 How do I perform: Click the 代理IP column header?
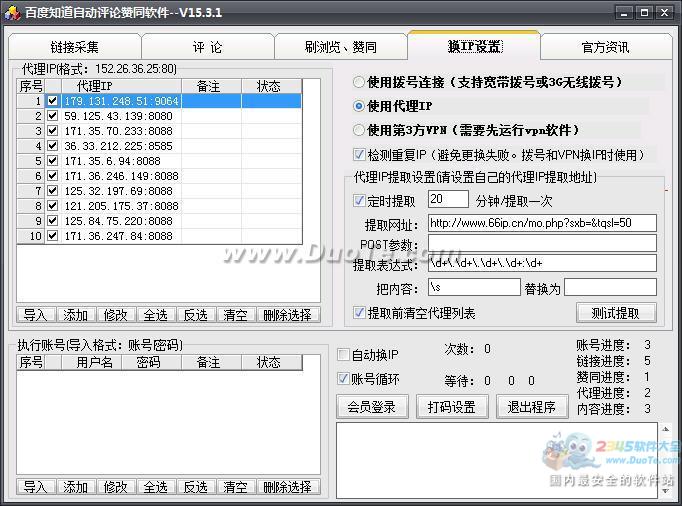121,86
